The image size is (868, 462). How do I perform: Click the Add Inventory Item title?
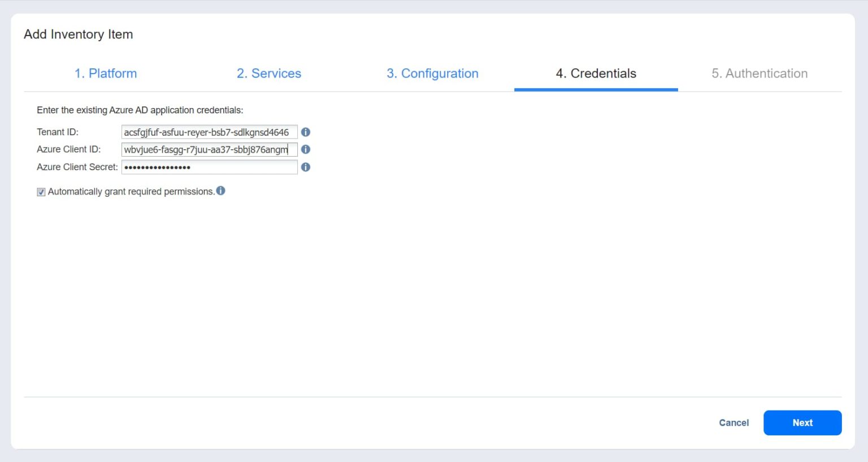coord(78,34)
